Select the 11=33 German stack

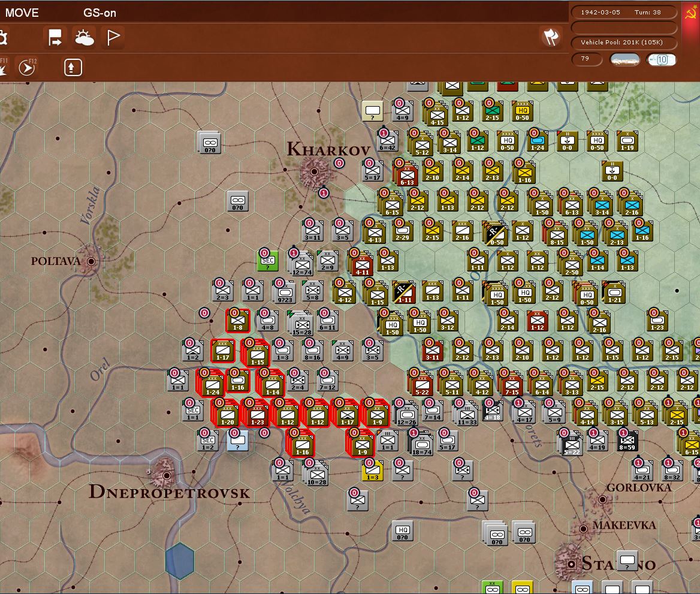(x=466, y=413)
